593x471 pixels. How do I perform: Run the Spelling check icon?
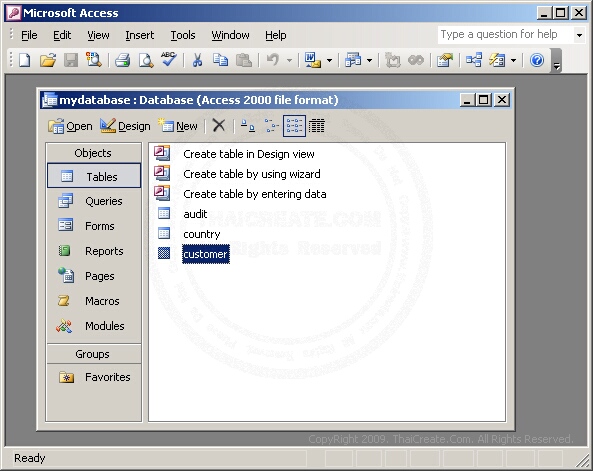[168, 59]
